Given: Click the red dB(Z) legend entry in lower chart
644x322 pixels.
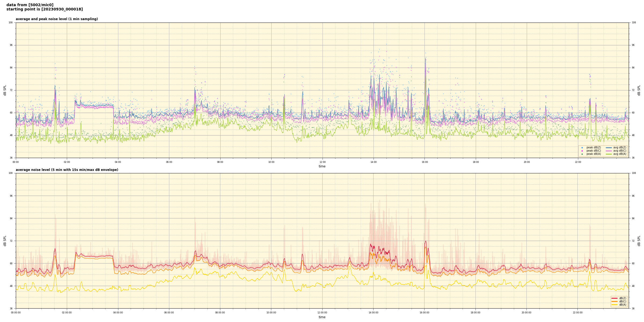Looking at the screenshot, I should point(614,298).
